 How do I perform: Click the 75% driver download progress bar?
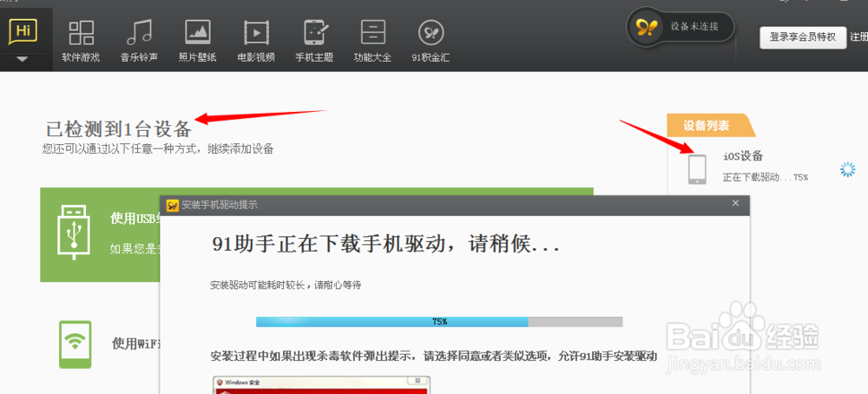[x=439, y=321]
